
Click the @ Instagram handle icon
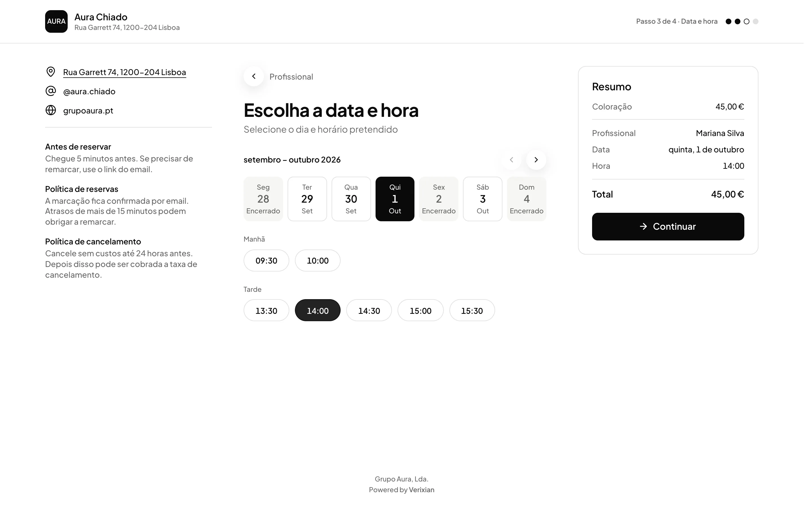(51, 91)
